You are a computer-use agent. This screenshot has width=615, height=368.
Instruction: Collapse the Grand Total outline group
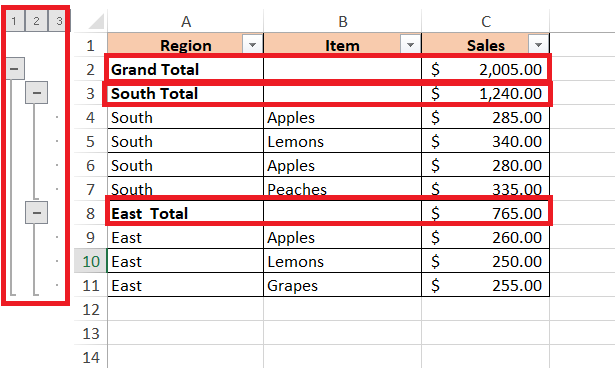(x=14, y=69)
